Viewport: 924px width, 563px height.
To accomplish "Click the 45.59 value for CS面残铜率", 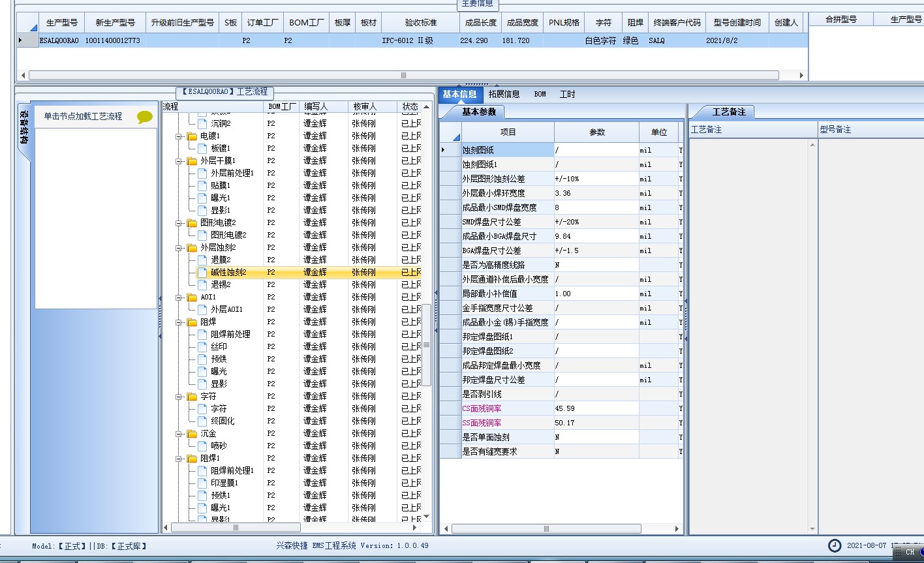I will pos(596,408).
